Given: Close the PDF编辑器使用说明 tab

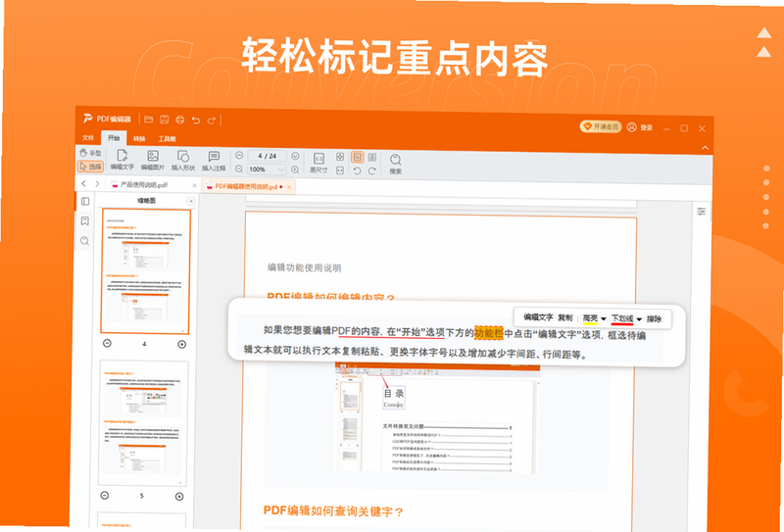Looking at the screenshot, I should coord(289,187).
